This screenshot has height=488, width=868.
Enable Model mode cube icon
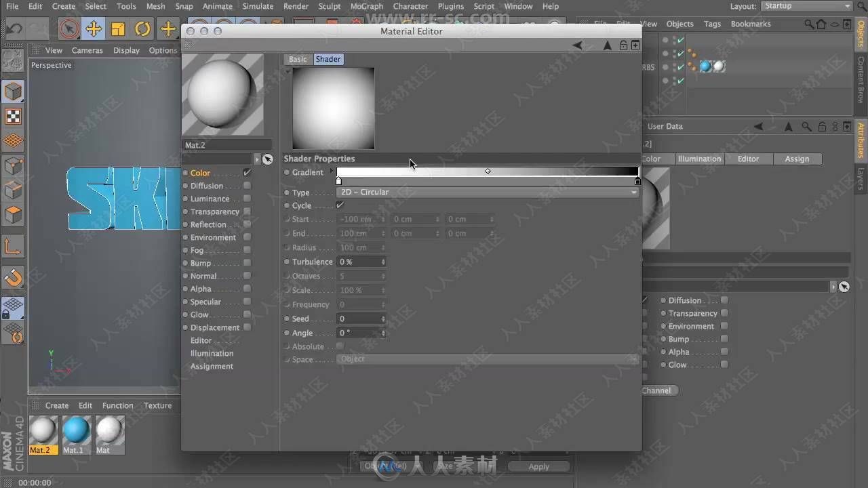(x=13, y=91)
